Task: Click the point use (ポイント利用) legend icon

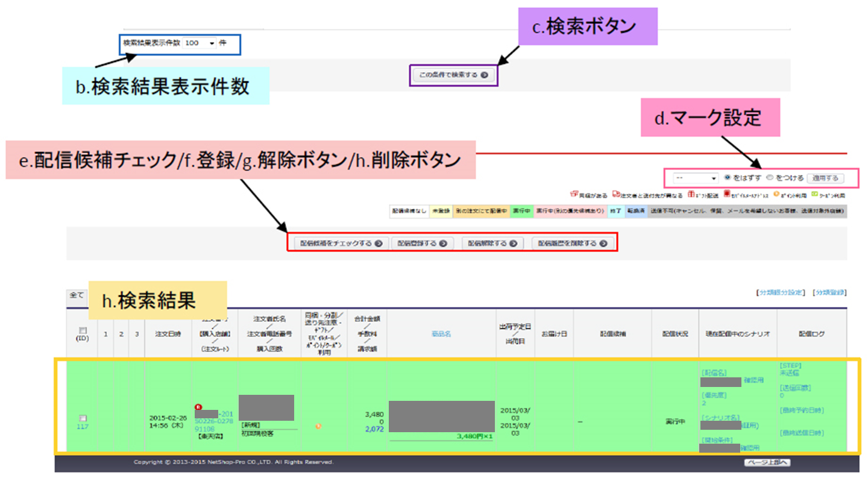Action: click(x=776, y=194)
